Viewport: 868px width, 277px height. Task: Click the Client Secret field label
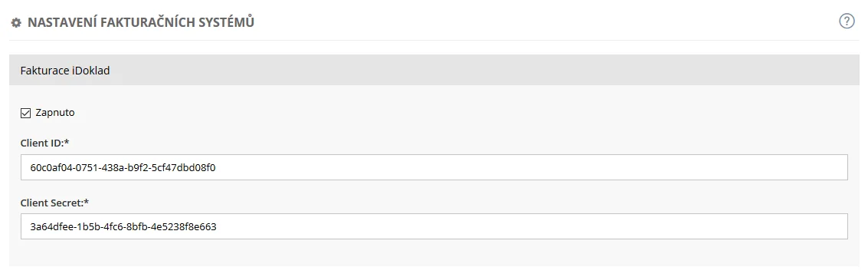point(55,203)
